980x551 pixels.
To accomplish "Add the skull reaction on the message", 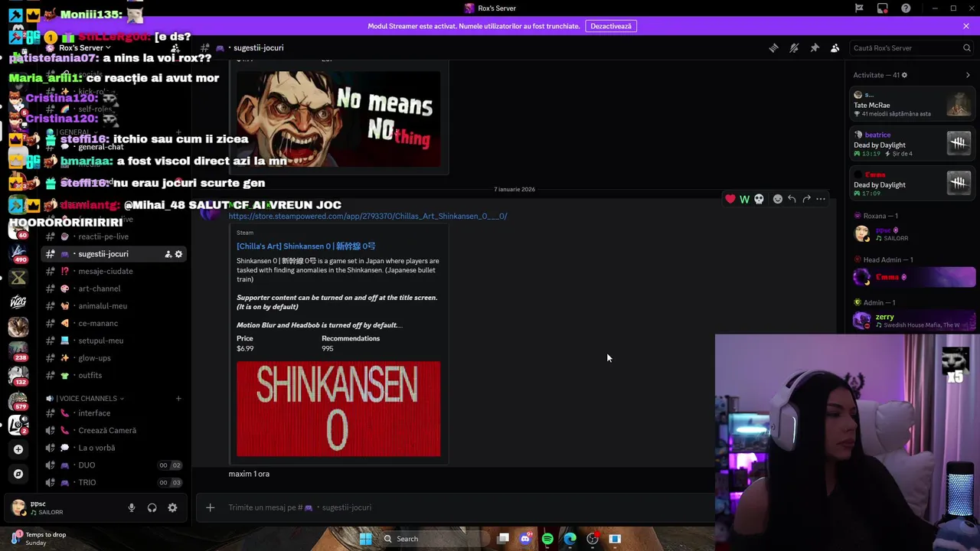I will pyautogui.click(x=759, y=199).
